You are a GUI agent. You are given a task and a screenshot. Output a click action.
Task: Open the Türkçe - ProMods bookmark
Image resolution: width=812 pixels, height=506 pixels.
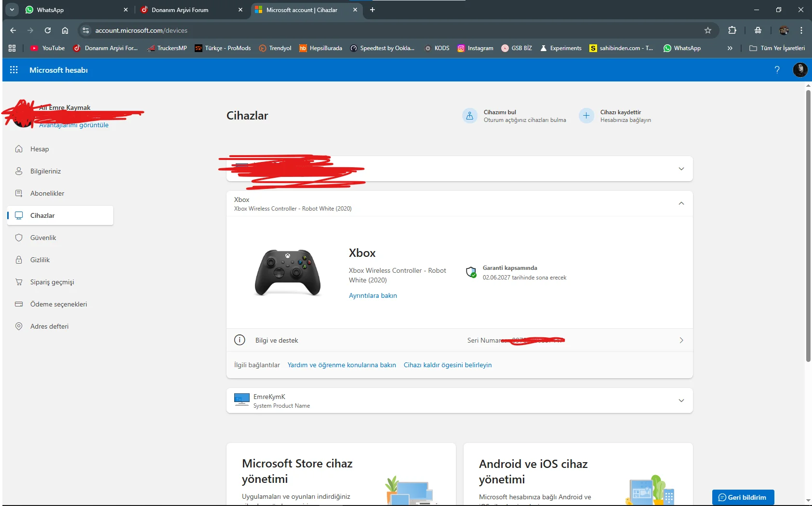click(x=223, y=48)
